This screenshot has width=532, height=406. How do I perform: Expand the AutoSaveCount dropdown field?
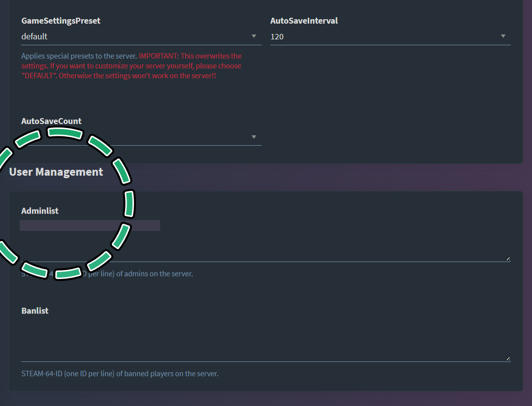[148, 137]
